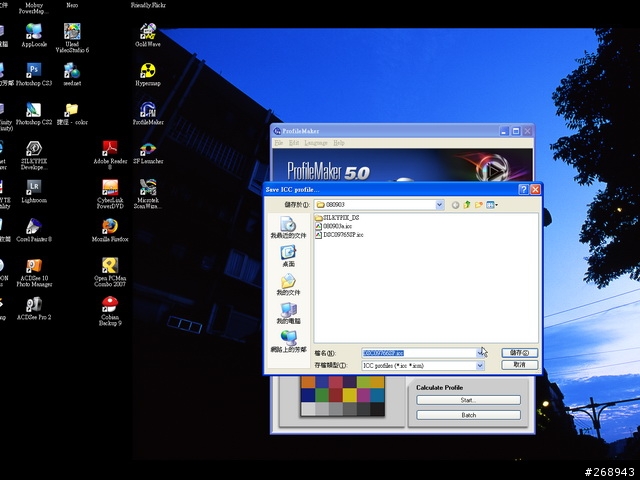
Task: Click the Save (儲存) button
Action: click(x=520, y=353)
